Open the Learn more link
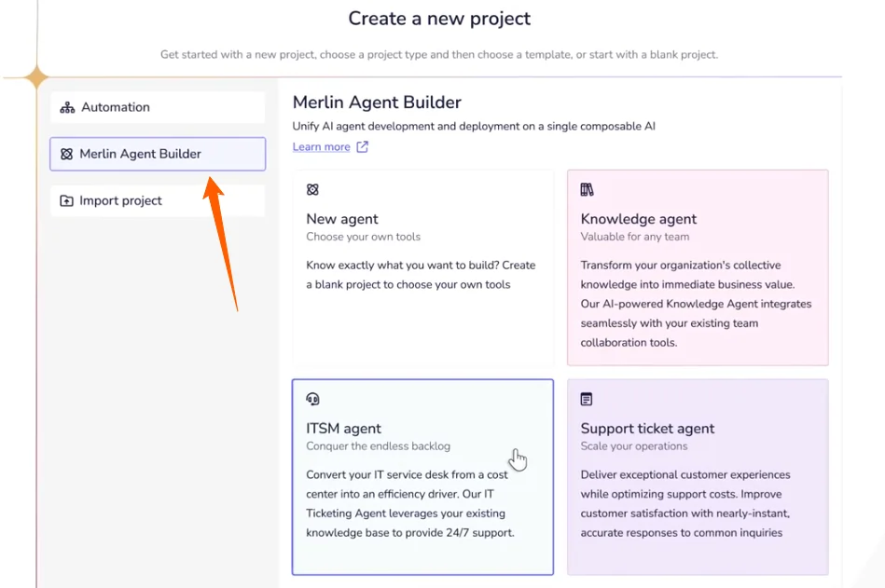885x588 pixels. tap(321, 147)
